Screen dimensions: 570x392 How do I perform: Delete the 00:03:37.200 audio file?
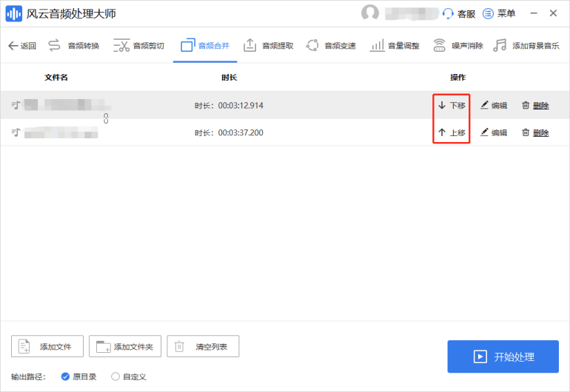(x=535, y=132)
